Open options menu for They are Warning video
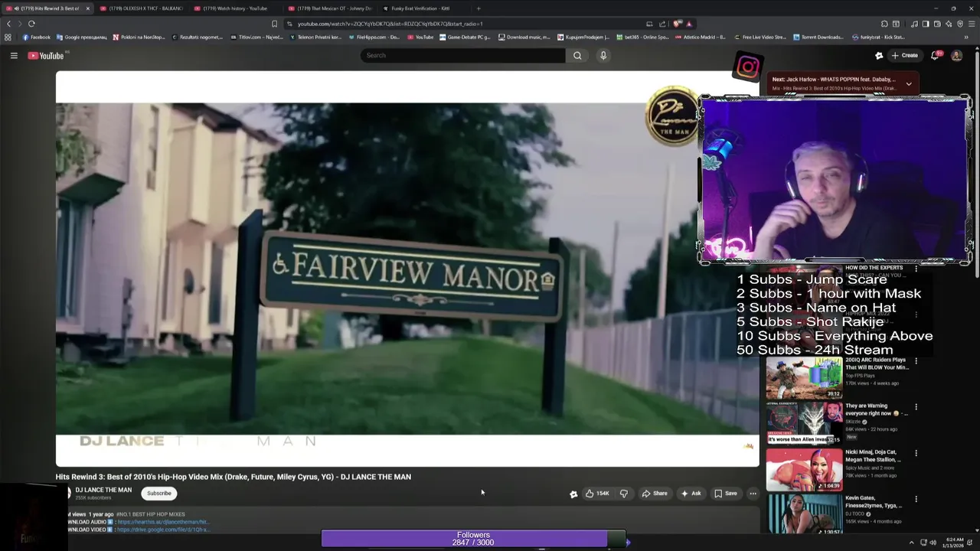 coord(916,407)
